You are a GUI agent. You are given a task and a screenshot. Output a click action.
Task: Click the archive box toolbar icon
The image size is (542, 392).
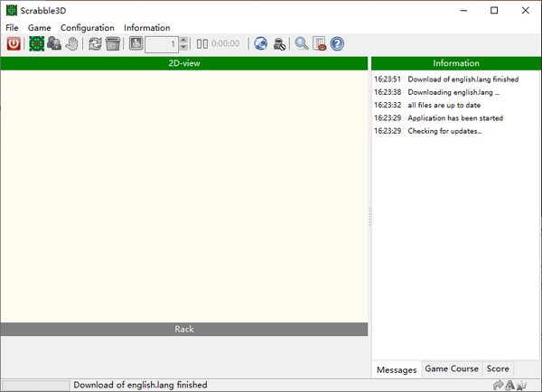click(113, 43)
